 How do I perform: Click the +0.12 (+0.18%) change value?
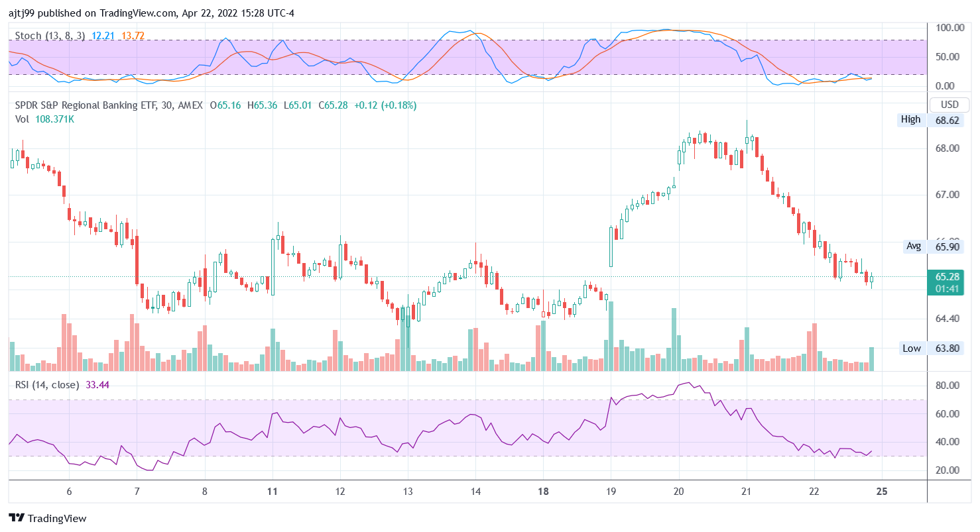click(386, 105)
